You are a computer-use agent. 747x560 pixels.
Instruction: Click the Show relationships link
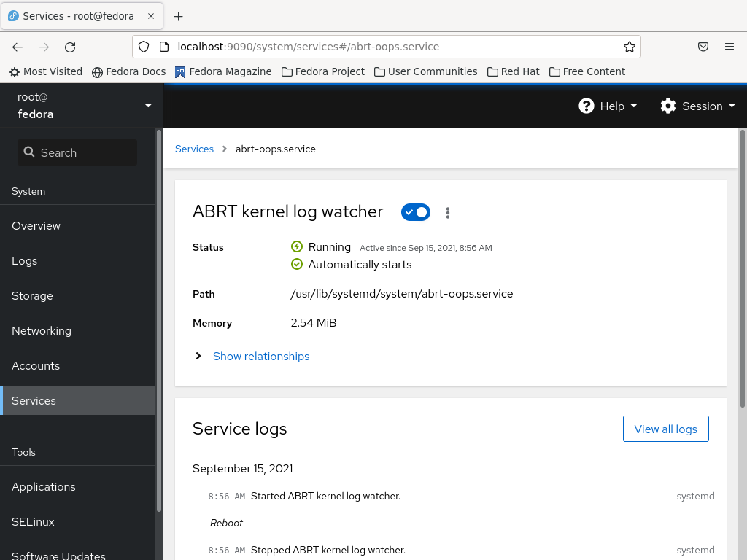[x=261, y=356]
